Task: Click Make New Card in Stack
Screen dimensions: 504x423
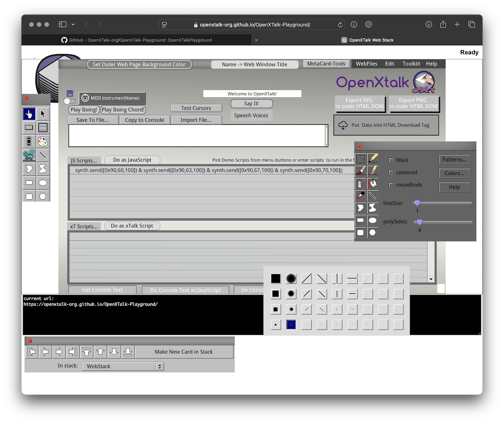Action: pyautogui.click(x=184, y=352)
